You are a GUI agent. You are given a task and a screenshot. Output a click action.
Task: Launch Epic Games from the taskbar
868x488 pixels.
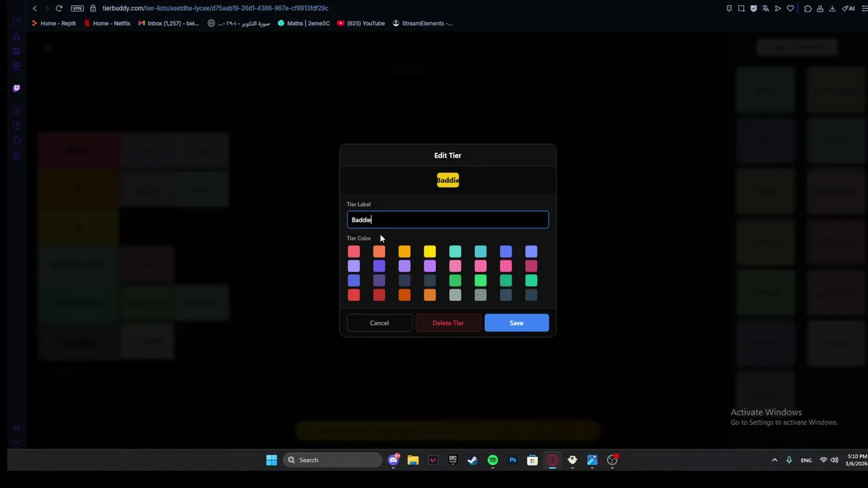click(452, 460)
